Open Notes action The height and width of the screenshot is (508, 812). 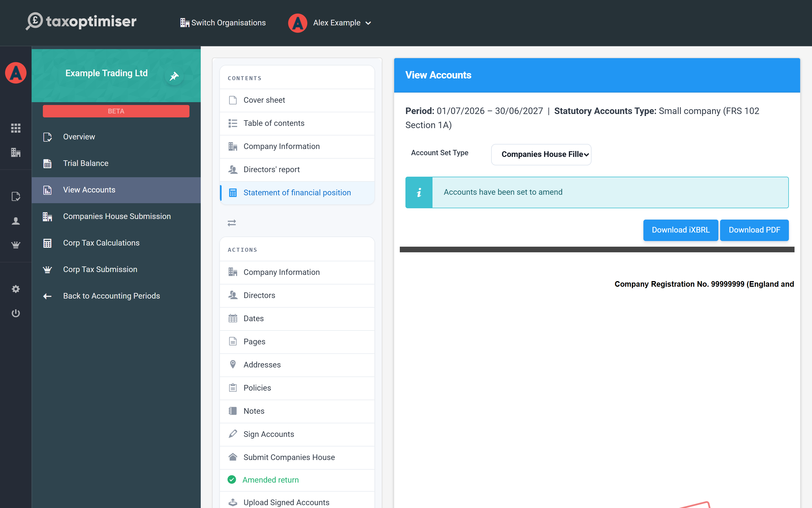297,411
